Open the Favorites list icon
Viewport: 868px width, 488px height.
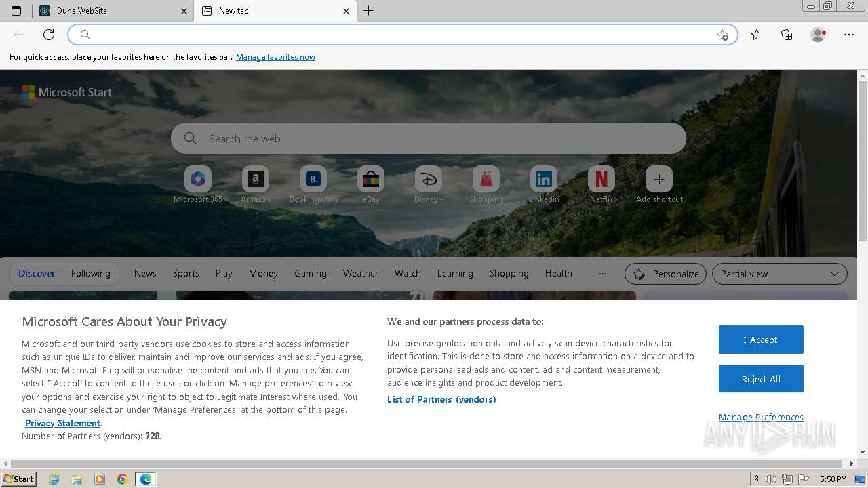757,35
